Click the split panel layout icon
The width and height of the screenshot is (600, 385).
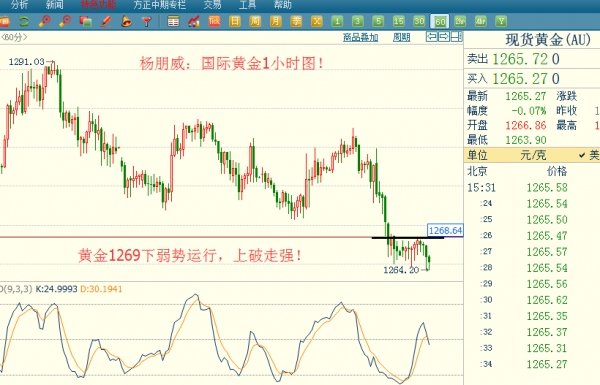(x=456, y=37)
